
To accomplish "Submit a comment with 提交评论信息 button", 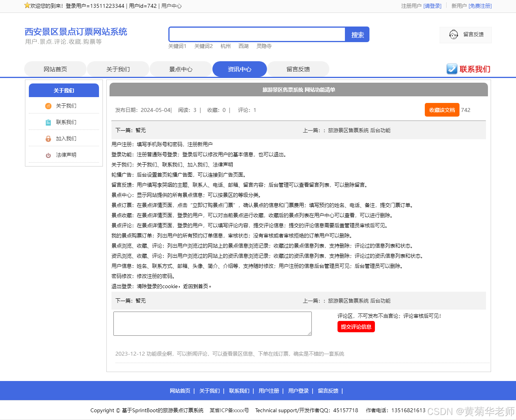I will pyautogui.click(x=356, y=327).
